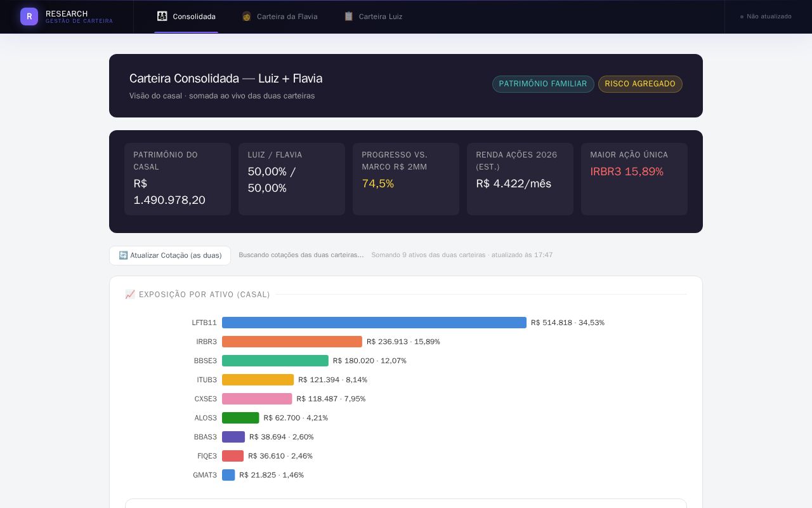Open the Consolidada tab
The height and width of the screenshot is (508, 812).
(187, 17)
